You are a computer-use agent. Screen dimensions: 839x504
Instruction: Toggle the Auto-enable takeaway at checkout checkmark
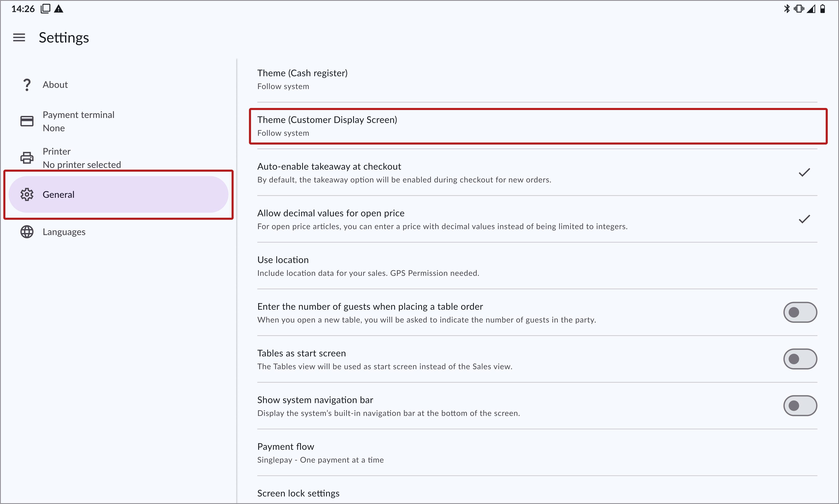point(804,172)
